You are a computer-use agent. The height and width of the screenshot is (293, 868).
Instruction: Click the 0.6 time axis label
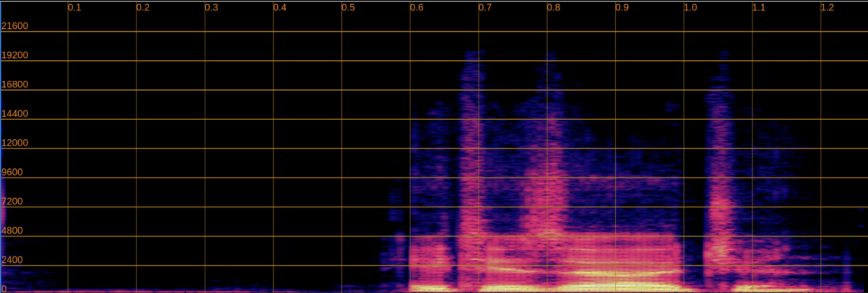[x=417, y=8]
